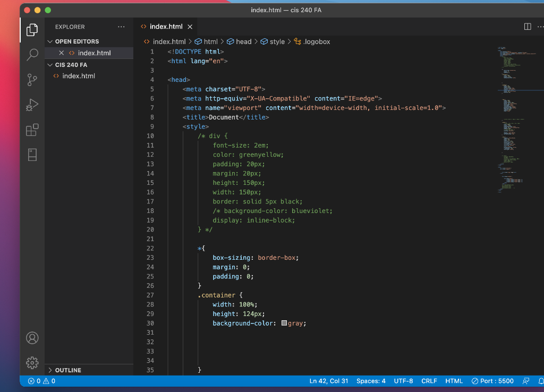Select the index.html editor tab
This screenshot has height=392, width=544.
point(166,27)
